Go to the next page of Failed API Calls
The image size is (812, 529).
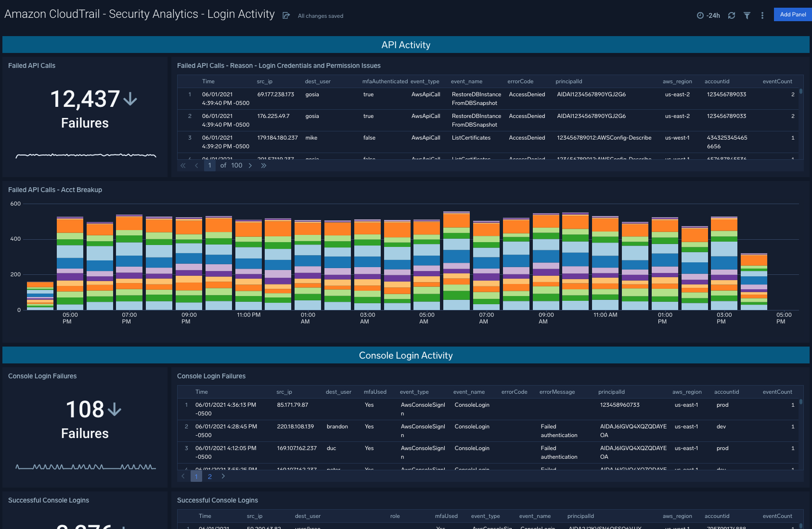pos(250,165)
